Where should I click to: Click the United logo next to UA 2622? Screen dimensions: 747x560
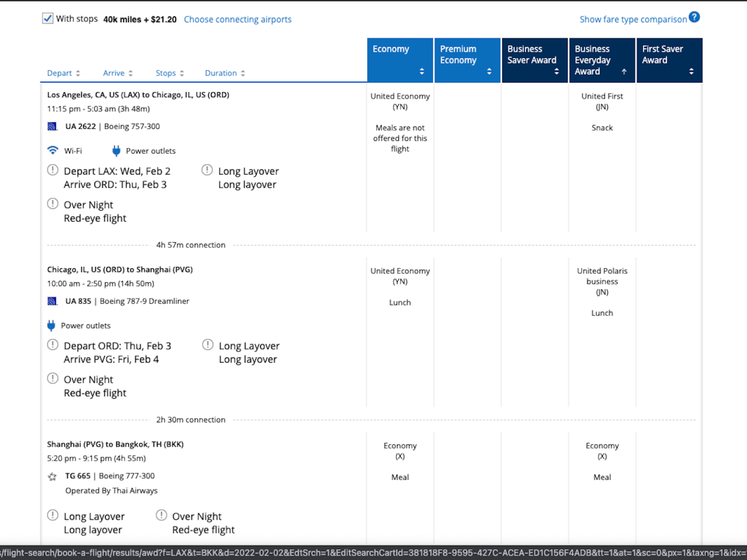53,126
